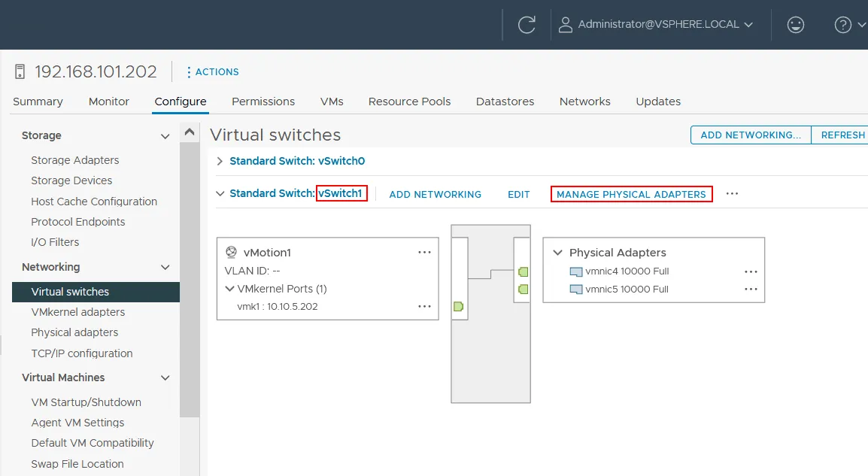Screen dimensions: 868x476
Task: Open more actions for vmnic4 adapter
Action: pos(750,272)
